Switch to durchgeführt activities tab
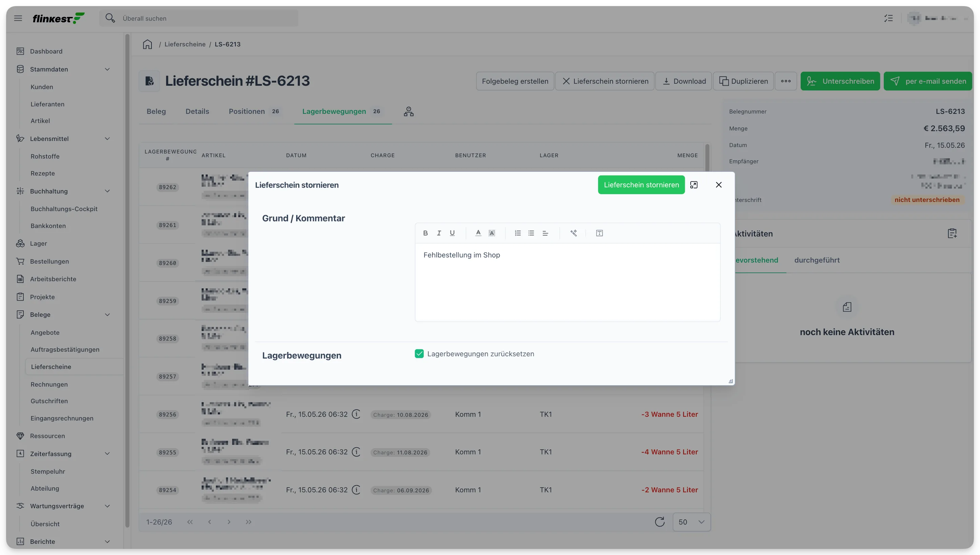 pos(817,260)
